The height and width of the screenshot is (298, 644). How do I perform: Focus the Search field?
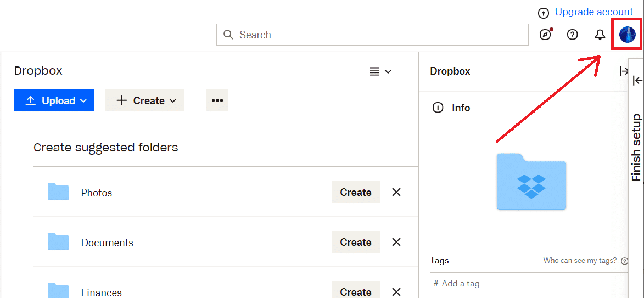click(373, 35)
